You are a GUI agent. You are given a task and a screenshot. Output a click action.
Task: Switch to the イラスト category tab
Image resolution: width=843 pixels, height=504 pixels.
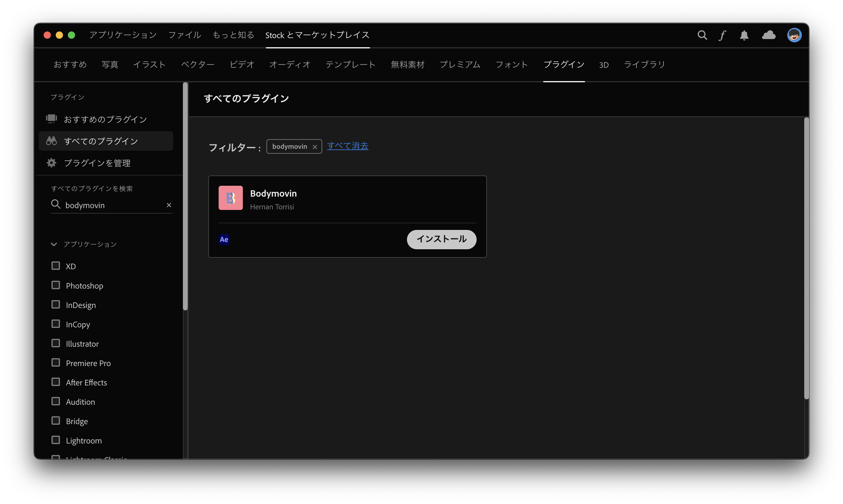(x=149, y=64)
